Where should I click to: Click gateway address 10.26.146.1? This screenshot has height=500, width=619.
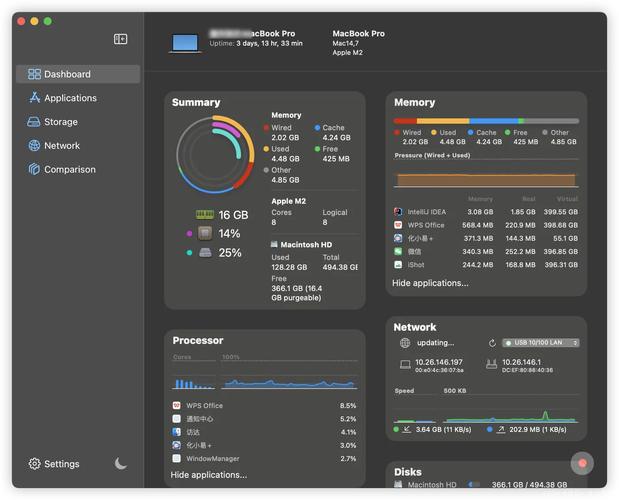pos(521,362)
